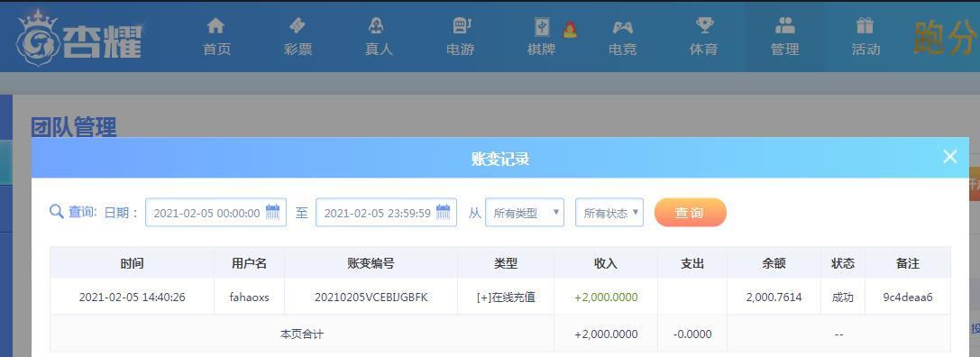Open 活动 via the gift icon
This screenshot has height=357, width=980.
pos(865,25)
